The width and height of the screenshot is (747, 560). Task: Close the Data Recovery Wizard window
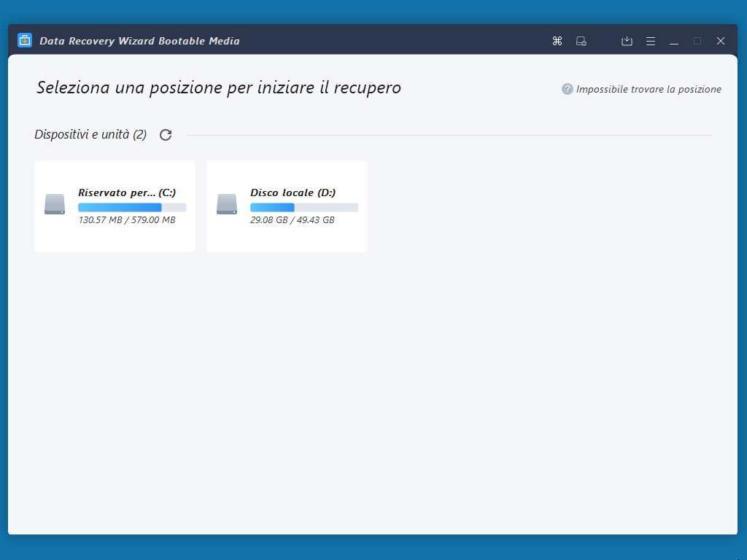(720, 41)
